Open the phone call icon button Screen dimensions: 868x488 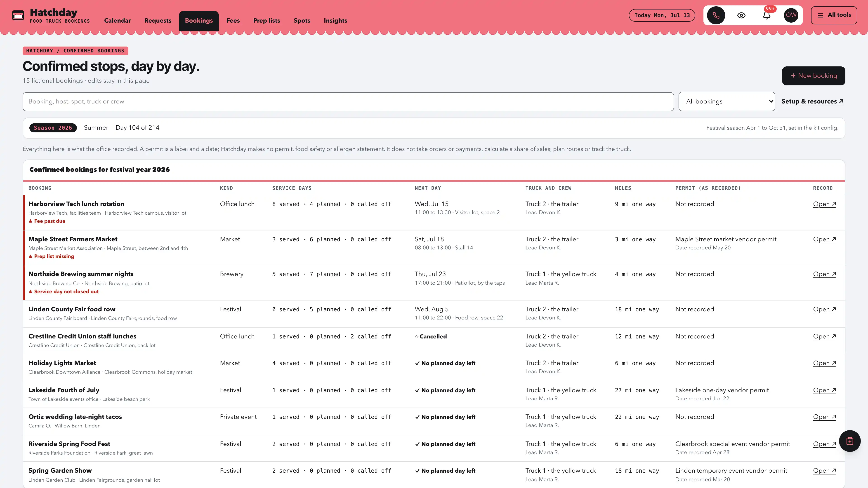(x=716, y=15)
